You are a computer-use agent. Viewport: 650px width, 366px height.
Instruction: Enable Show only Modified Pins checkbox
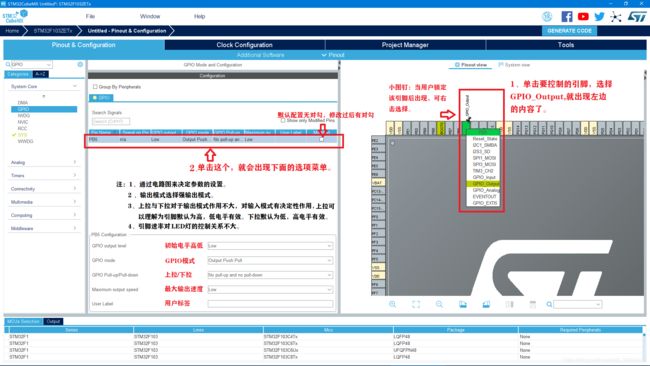pyautogui.click(x=283, y=120)
